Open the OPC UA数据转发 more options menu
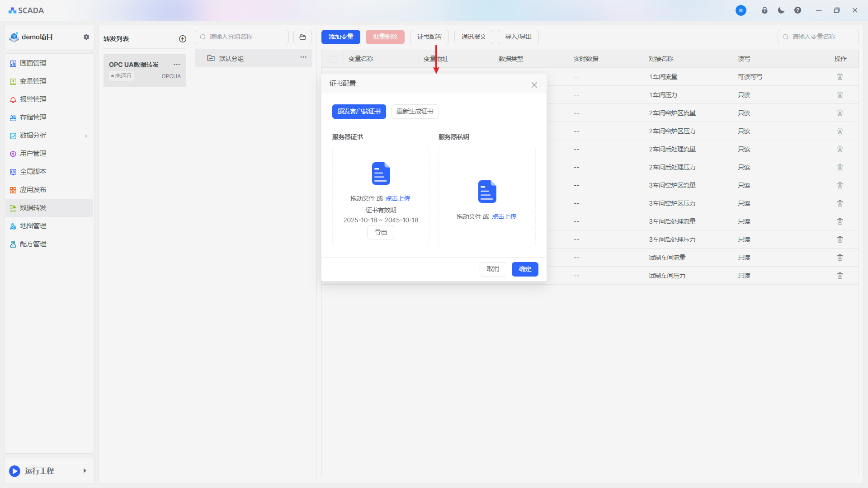 177,64
